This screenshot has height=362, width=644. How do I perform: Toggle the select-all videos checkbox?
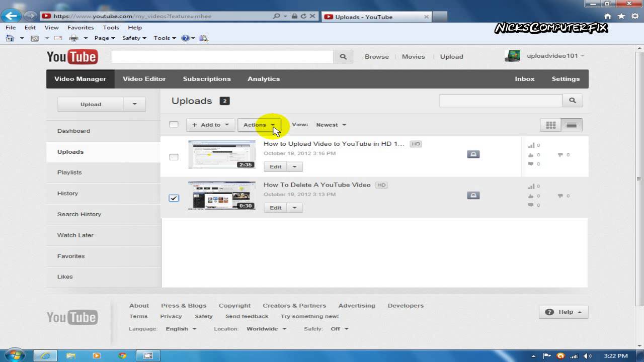pos(174,124)
